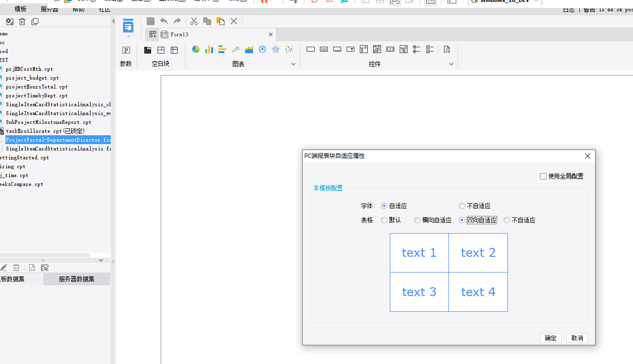Click file tree horizontal scrollbar
Image resolution: width=633 pixels, height=364 pixels.
pyautogui.click(x=45, y=255)
